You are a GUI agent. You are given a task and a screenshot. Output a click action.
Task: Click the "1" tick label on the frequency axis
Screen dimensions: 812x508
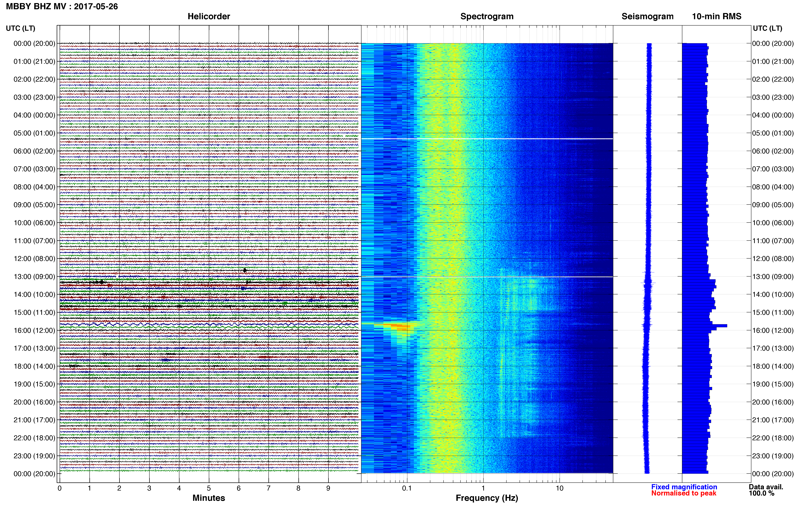point(483,488)
